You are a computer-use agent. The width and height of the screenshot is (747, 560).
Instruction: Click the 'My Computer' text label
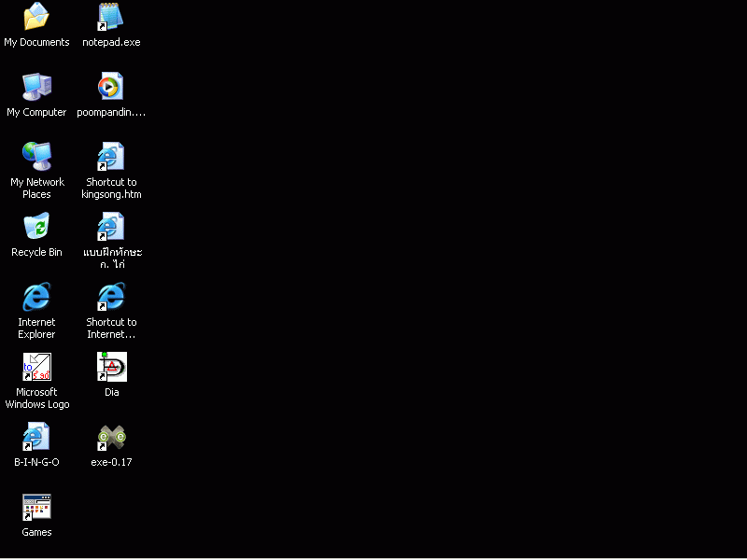[36, 112]
